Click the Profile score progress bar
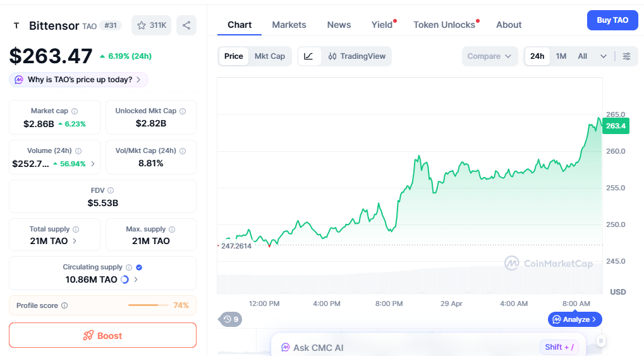The width and height of the screenshot is (644, 356). [149, 305]
